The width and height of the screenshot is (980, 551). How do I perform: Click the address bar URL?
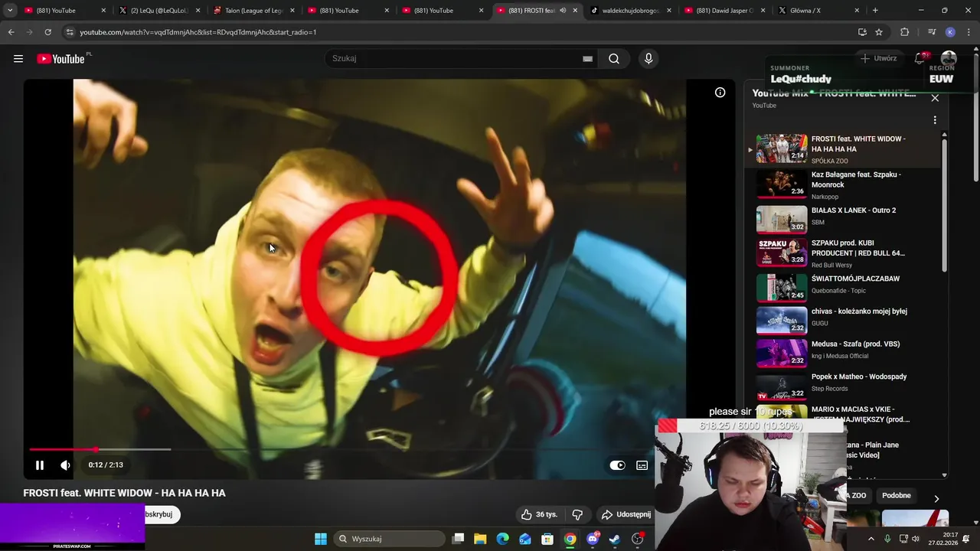[x=198, y=32]
